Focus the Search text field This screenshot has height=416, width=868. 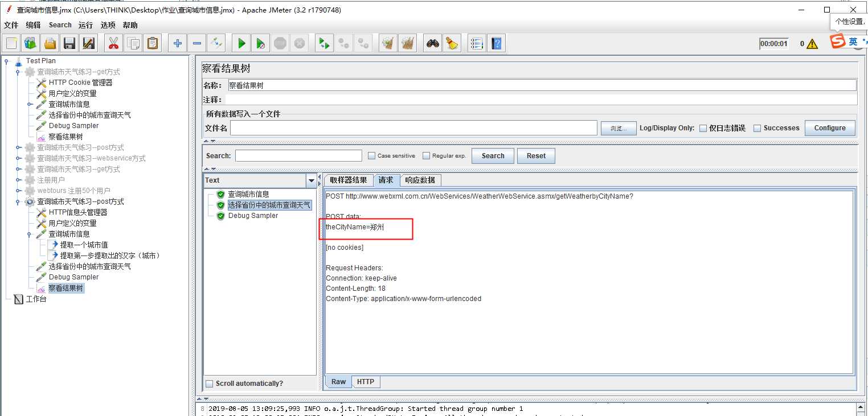coord(298,156)
